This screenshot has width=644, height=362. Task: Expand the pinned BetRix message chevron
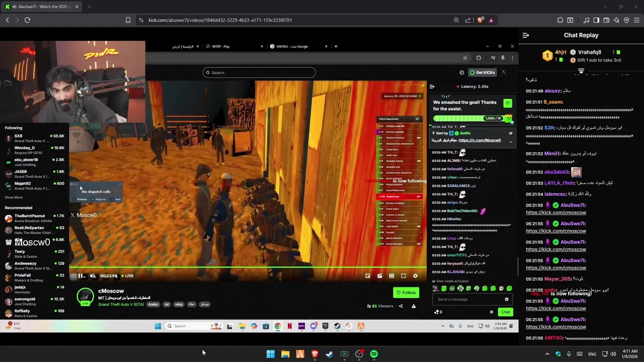click(x=510, y=141)
